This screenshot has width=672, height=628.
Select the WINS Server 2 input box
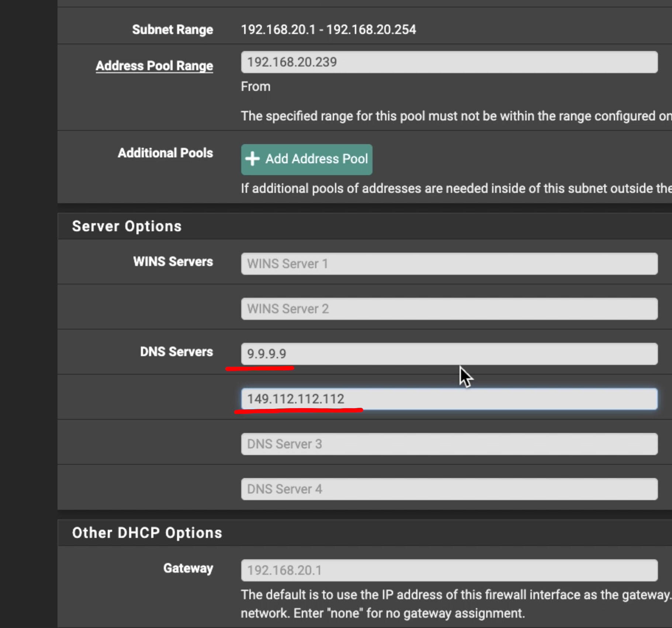pyautogui.click(x=449, y=309)
